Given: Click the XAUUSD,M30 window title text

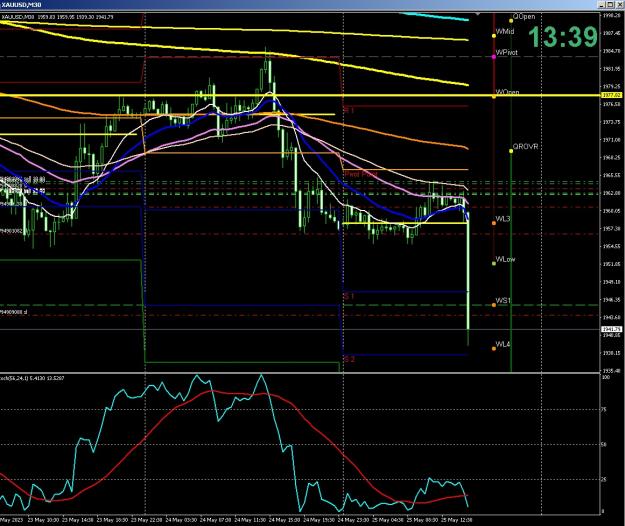Looking at the screenshot, I should pos(21,5).
